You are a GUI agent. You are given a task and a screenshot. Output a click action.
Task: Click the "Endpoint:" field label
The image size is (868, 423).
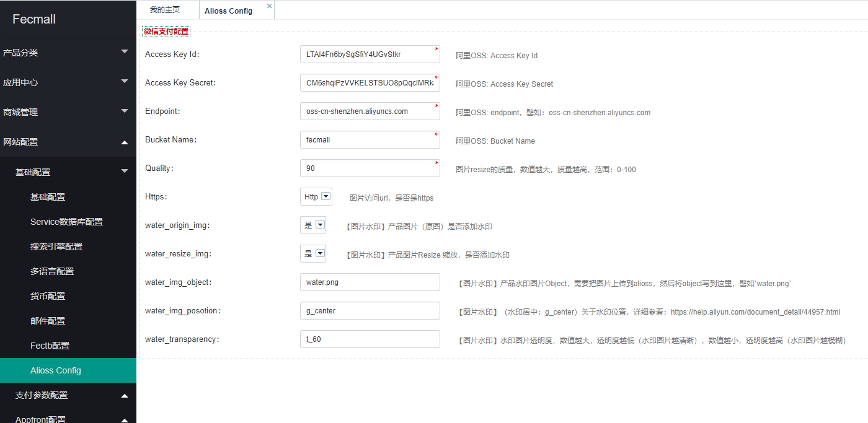pyautogui.click(x=162, y=111)
